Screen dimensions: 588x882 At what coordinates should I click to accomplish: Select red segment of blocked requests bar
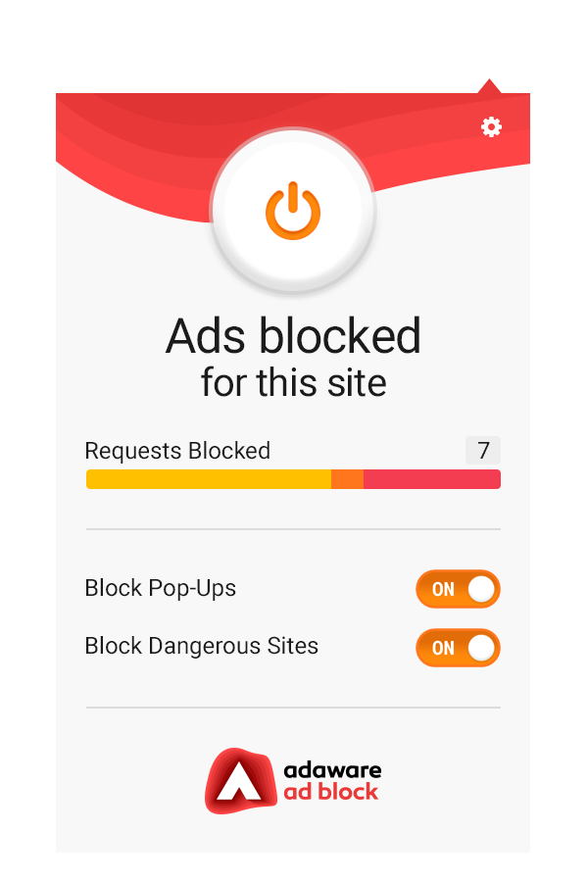(432, 479)
